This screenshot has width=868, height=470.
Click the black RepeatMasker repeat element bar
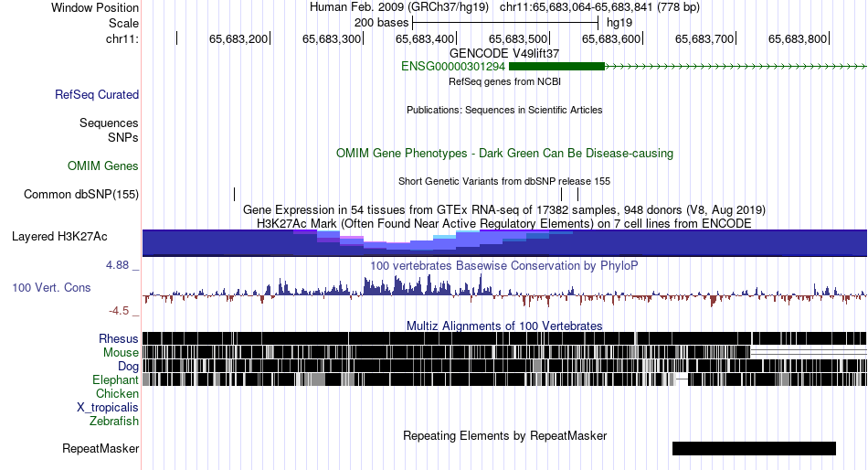(x=754, y=448)
